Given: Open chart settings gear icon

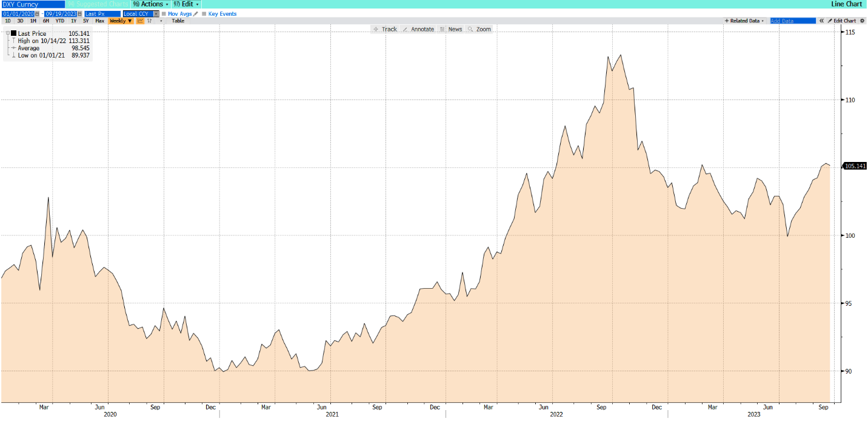Looking at the screenshot, I should pyautogui.click(x=862, y=21).
